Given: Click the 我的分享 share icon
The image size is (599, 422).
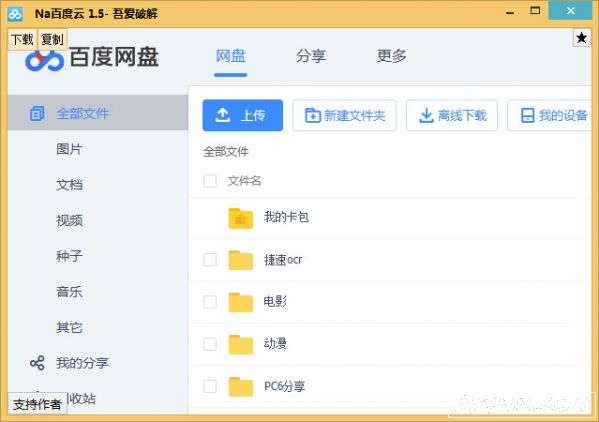Looking at the screenshot, I should 37,363.
